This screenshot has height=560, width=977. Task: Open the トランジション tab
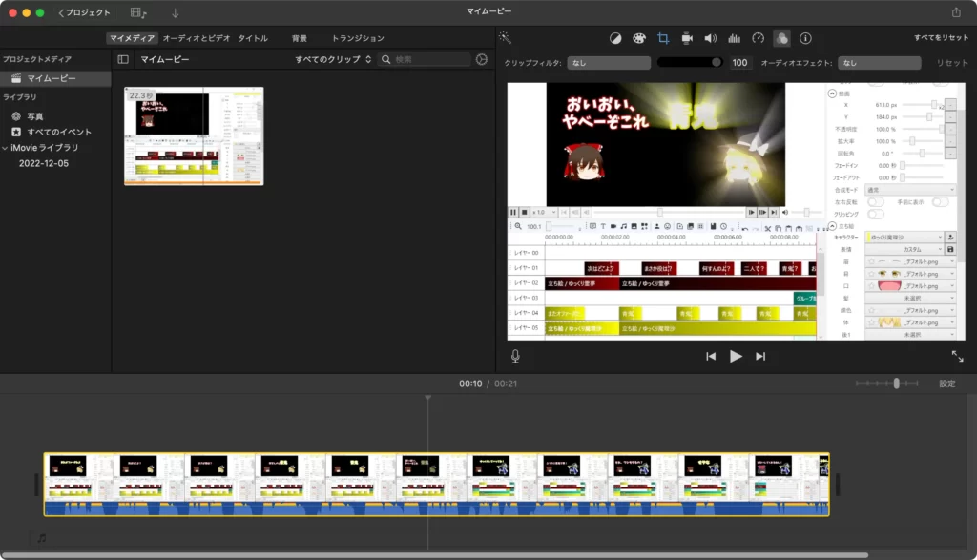(358, 38)
